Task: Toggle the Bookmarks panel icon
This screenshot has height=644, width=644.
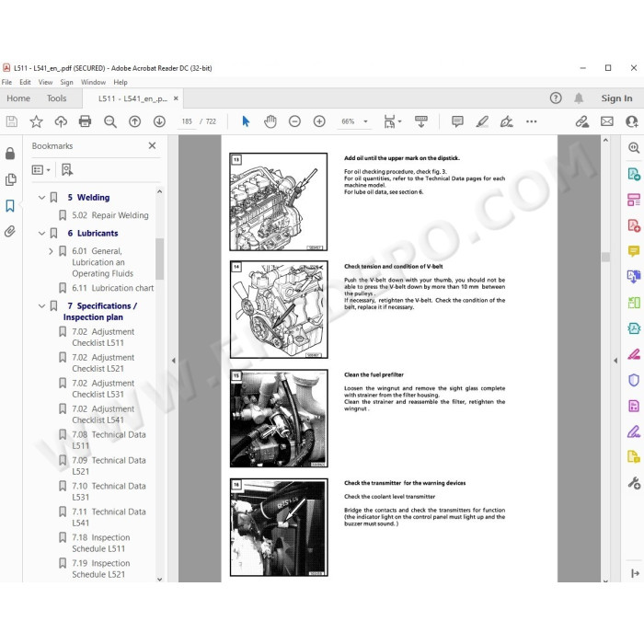Action: point(10,206)
